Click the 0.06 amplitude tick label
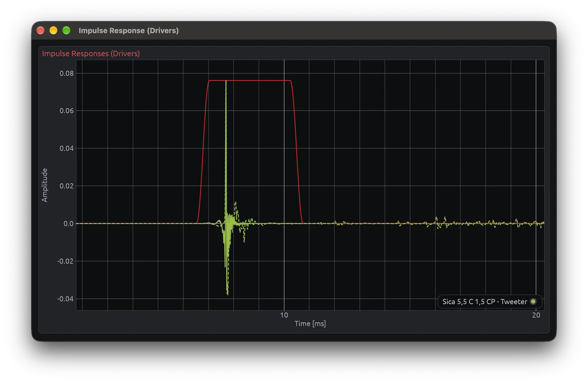Image resolution: width=588 pixels, height=383 pixels. [x=67, y=111]
